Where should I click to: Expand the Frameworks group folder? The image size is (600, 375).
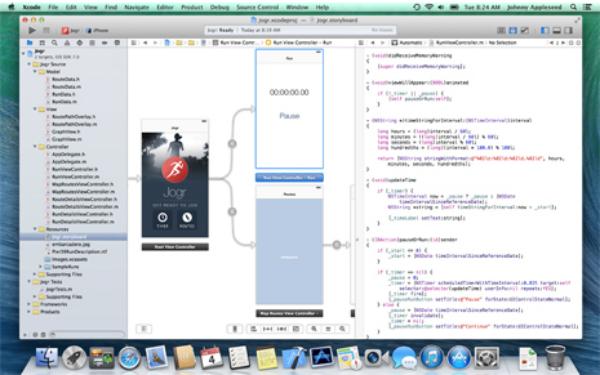coord(29,304)
